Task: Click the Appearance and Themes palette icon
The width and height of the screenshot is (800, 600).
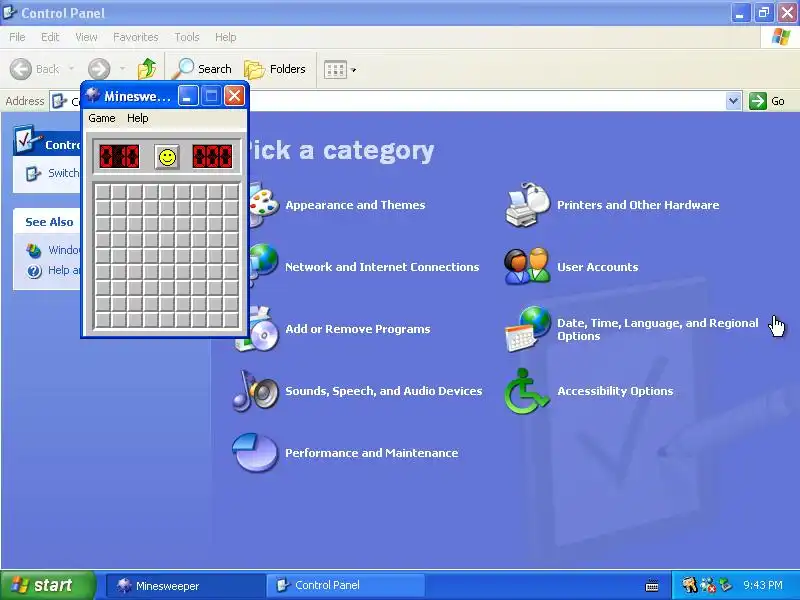Action: click(x=263, y=205)
